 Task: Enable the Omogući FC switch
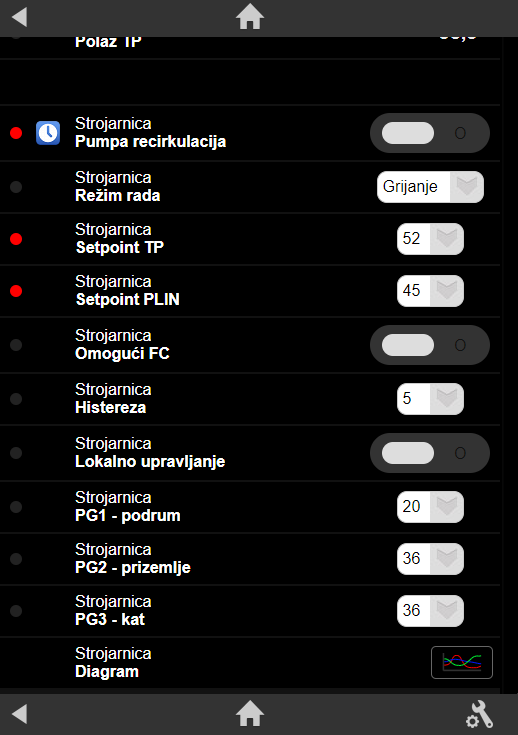[x=430, y=345]
